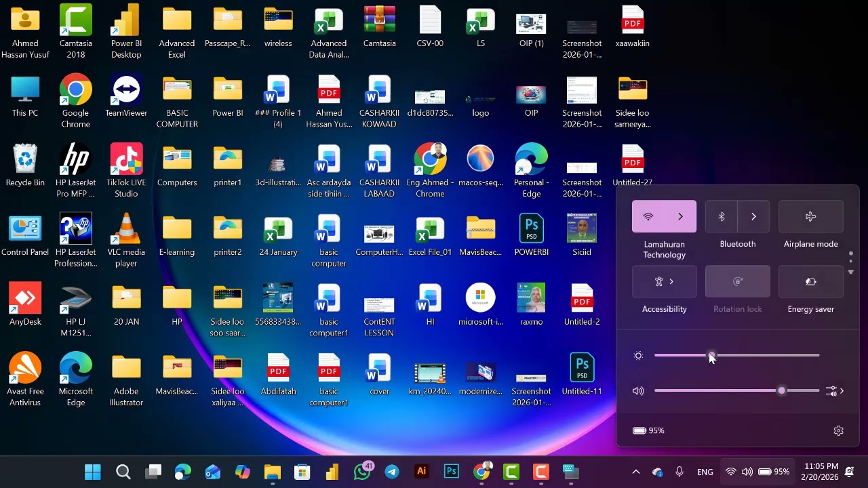Click the microphone tray icon

pyautogui.click(x=679, y=472)
